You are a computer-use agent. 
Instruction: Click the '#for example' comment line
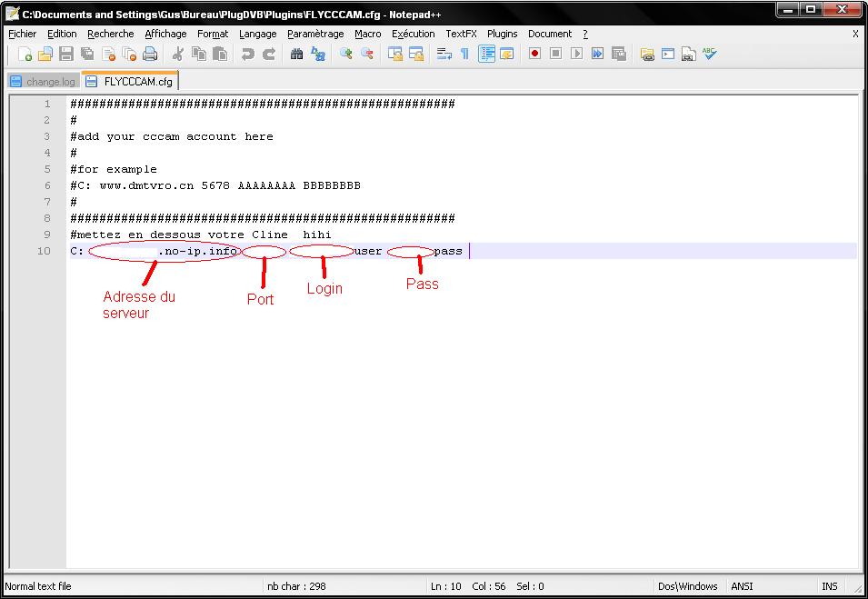[x=114, y=169]
